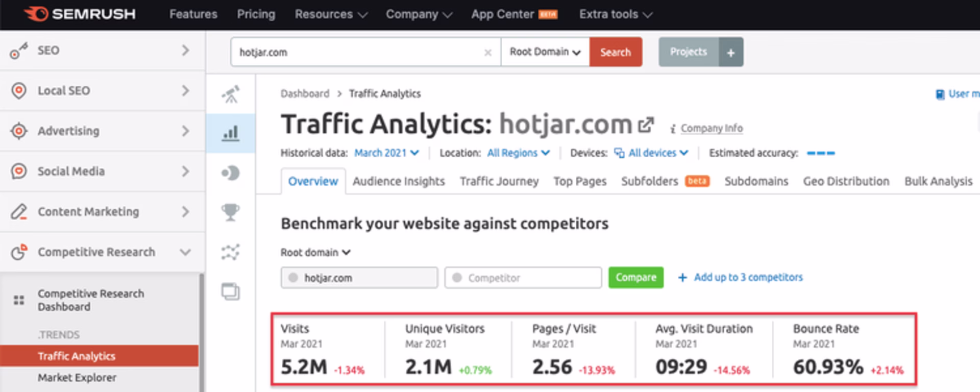Open Company Info link
Image resolution: width=980 pixels, height=392 pixels.
pyautogui.click(x=712, y=129)
